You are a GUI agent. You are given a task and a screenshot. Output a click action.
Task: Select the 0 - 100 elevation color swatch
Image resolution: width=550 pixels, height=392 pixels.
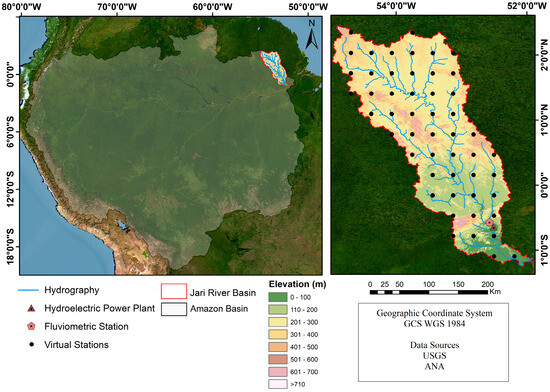278,297
